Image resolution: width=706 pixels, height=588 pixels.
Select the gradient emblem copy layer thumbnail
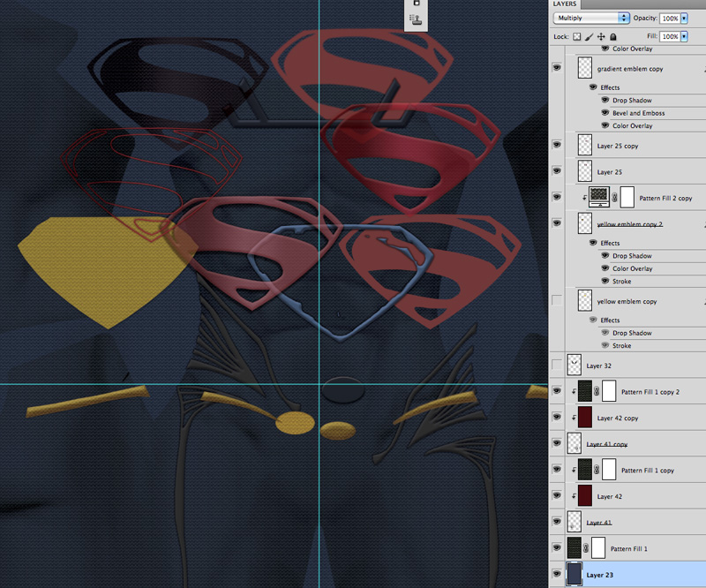(585, 68)
